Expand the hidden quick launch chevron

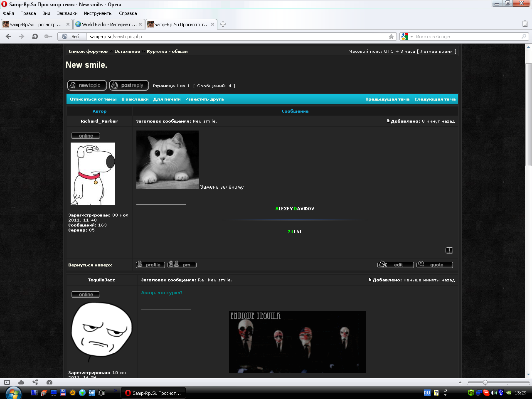coord(115,391)
